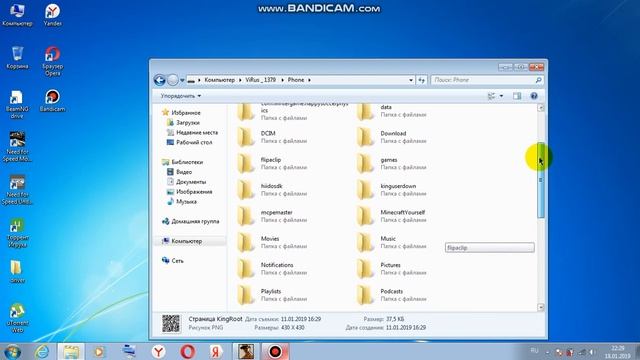Image resolution: width=640 pixels, height=360 pixels.
Task: Open the games folder
Action: coord(392,163)
